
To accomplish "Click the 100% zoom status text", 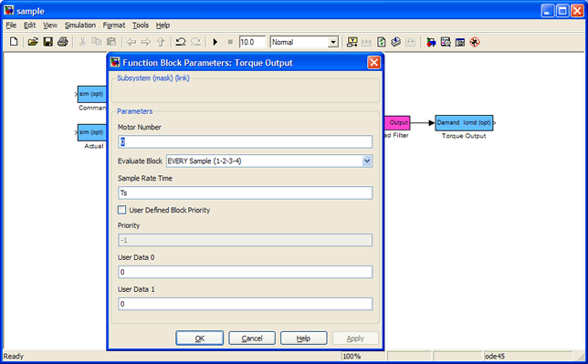I will click(352, 356).
